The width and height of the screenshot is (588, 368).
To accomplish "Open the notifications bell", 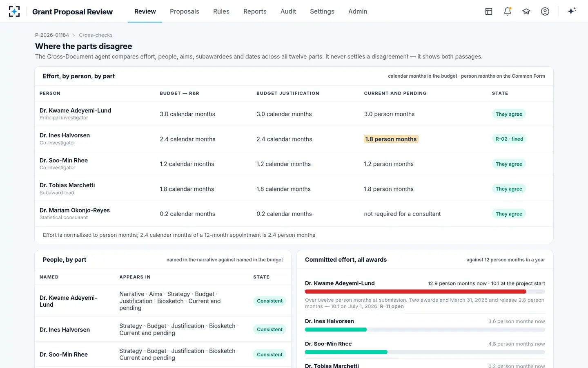I will (508, 11).
